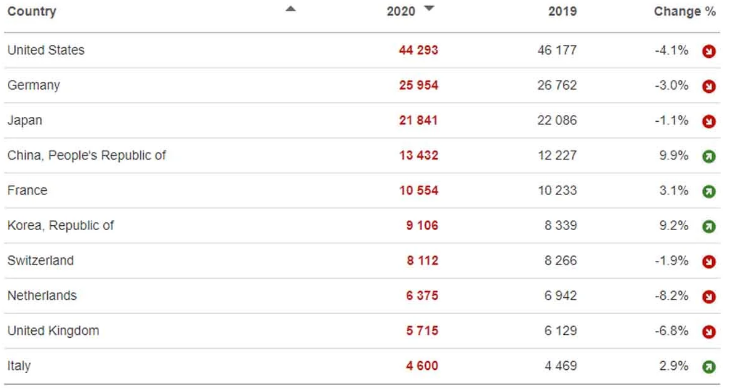Click the 2020 header label

[x=401, y=11]
